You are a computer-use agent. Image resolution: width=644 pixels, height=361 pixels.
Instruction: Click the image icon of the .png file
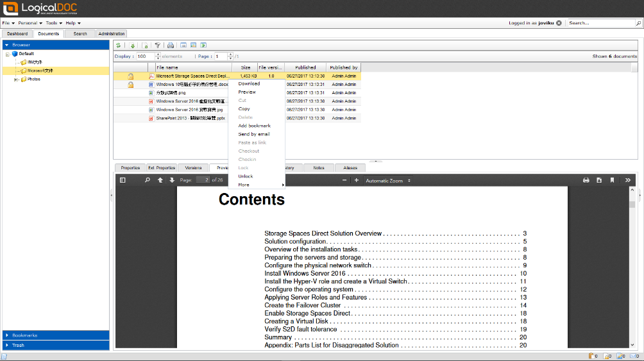pyautogui.click(x=151, y=93)
